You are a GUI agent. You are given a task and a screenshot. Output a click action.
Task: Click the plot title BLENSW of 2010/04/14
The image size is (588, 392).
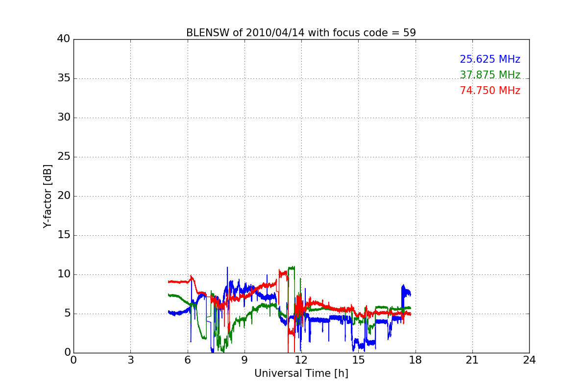coord(301,33)
